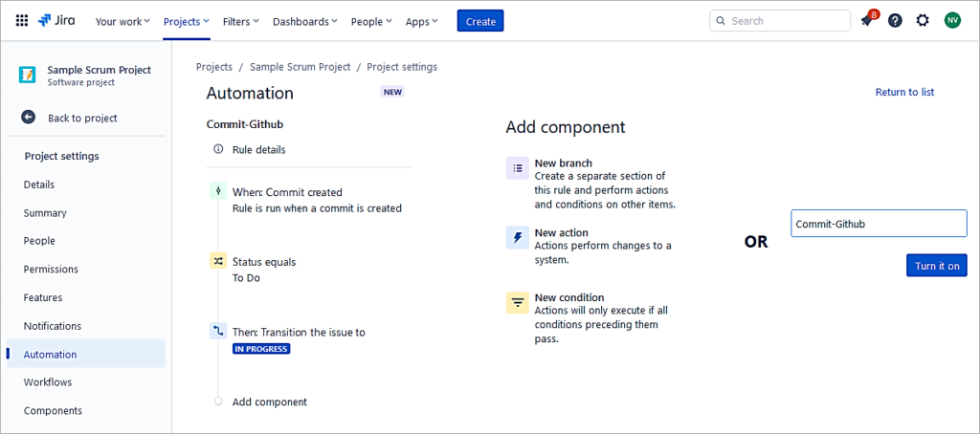Viewport: 980px width, 434px height.
Task: Select the New branch component icon
Action: 517,168
